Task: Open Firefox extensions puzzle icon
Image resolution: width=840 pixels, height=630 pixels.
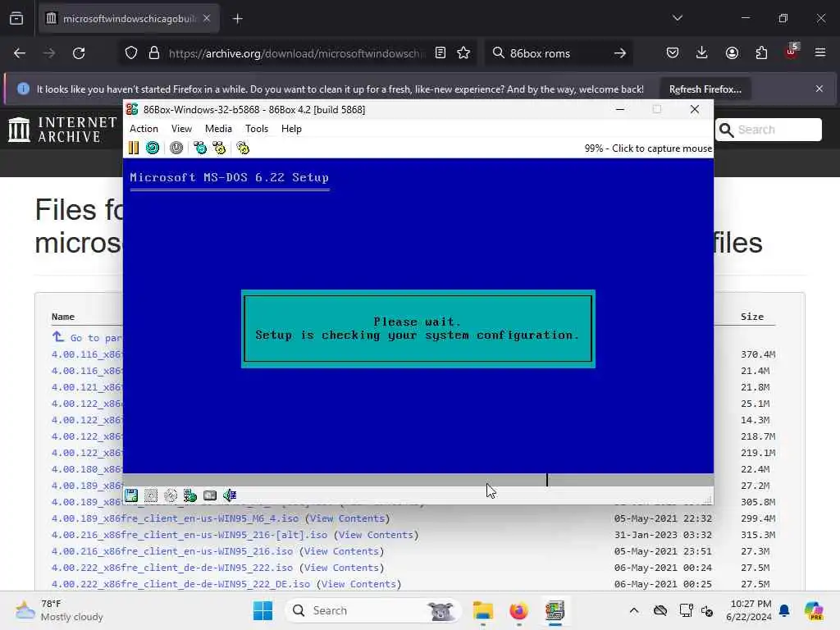Action: (x=761, y=53)
